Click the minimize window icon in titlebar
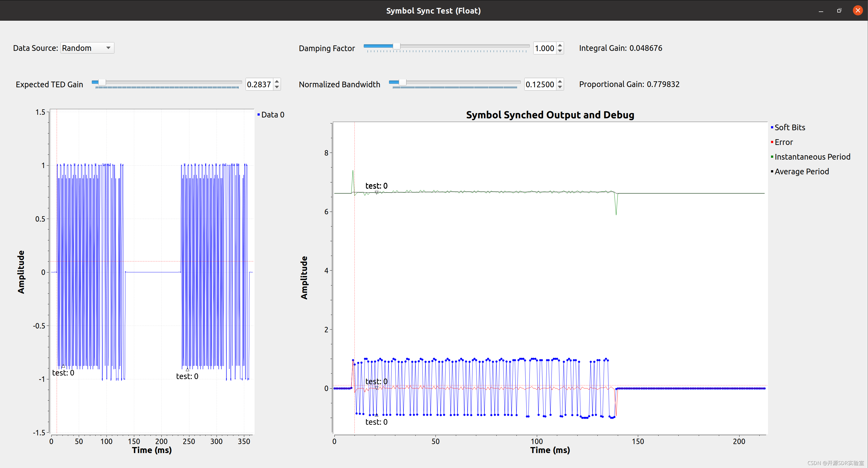This screenshot has height=468, width=868. [x=821, y=10]
